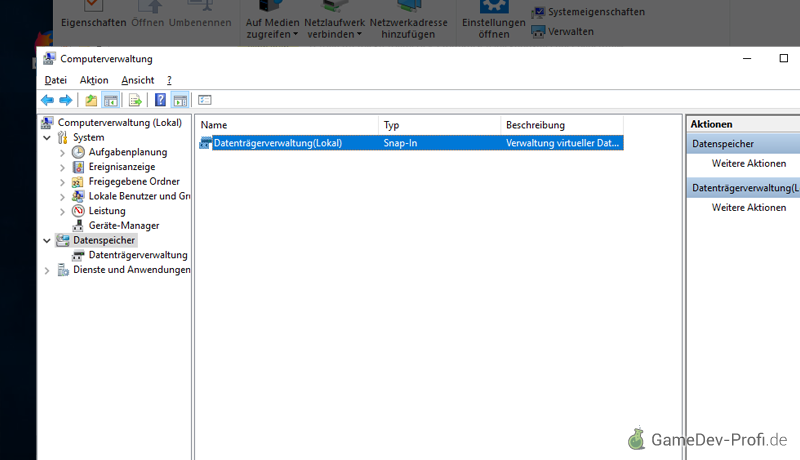The height and width of the screenshot is (460, 800).
Task: Toggle the console tree pane visibility
Action: tap(111, 100)
